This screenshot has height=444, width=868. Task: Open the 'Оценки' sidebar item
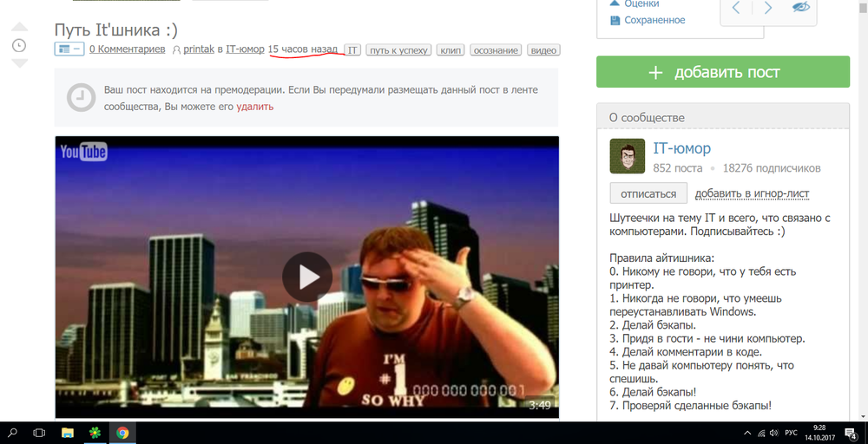pyautogui.click(x=641, y=3)
